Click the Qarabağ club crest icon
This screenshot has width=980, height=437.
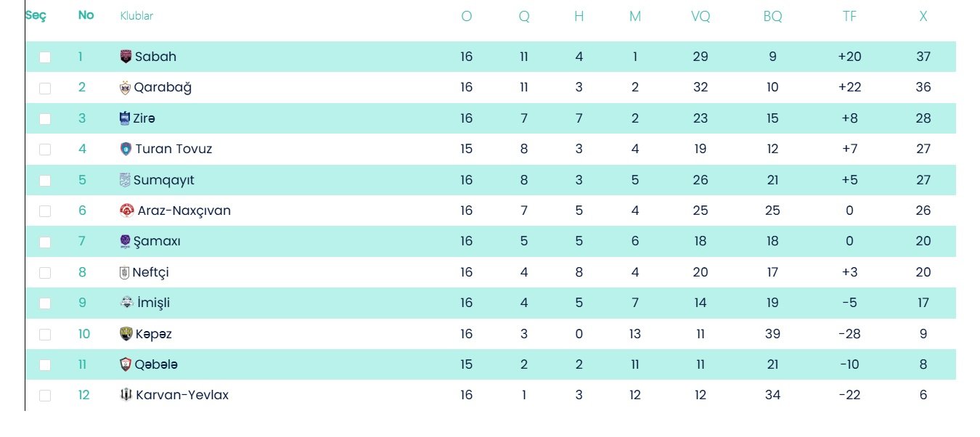click(x=125, y=88)
